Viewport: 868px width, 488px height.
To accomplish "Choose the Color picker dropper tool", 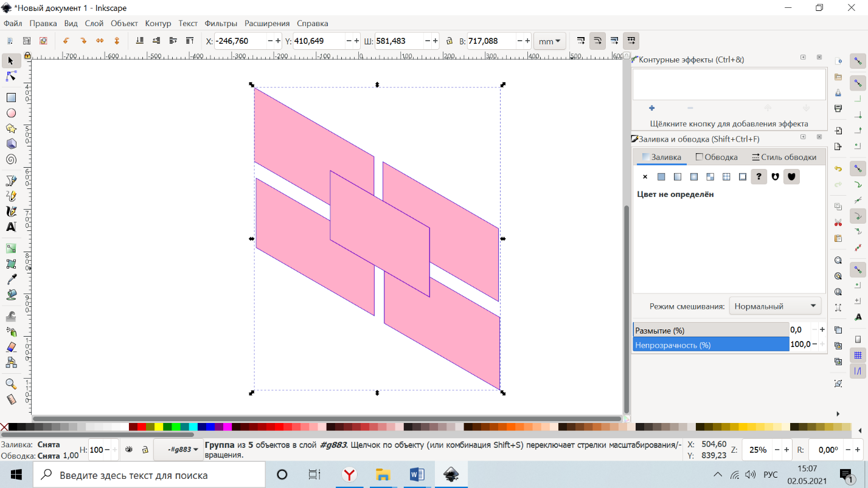I will click(x=11, y=279).
